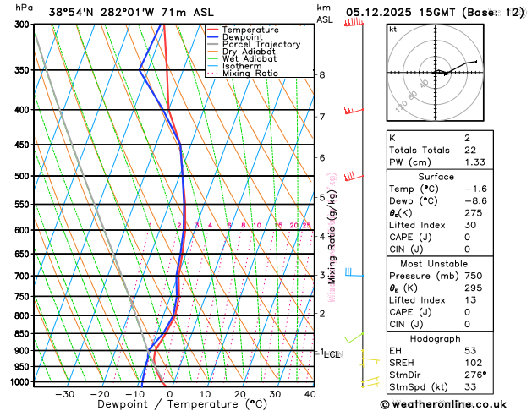
Task: Click the red wind barb at 300 hPa
Action: click(x=355, y=22)
